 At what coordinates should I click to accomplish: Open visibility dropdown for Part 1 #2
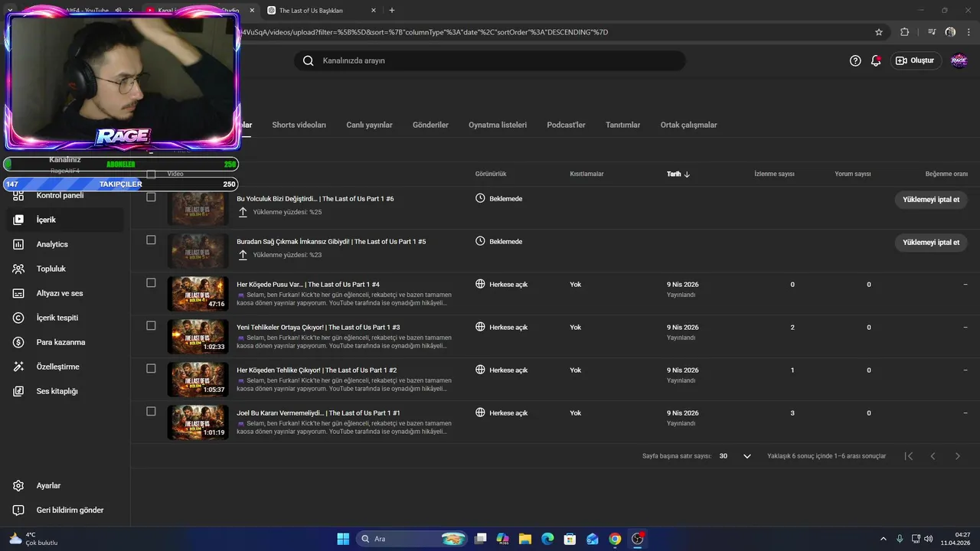501,370
